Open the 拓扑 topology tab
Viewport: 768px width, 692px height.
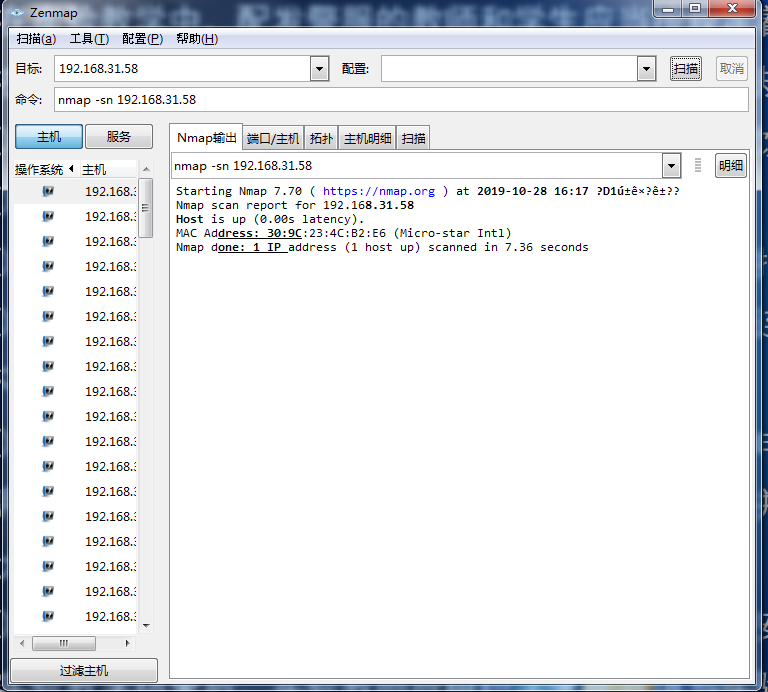tap(321, 139)
